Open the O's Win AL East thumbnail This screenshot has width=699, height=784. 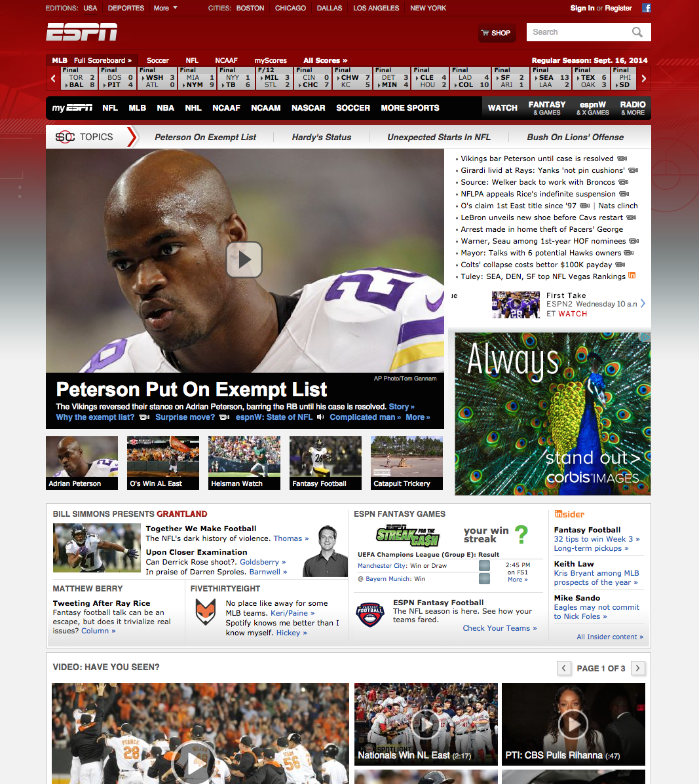(162, 462)
